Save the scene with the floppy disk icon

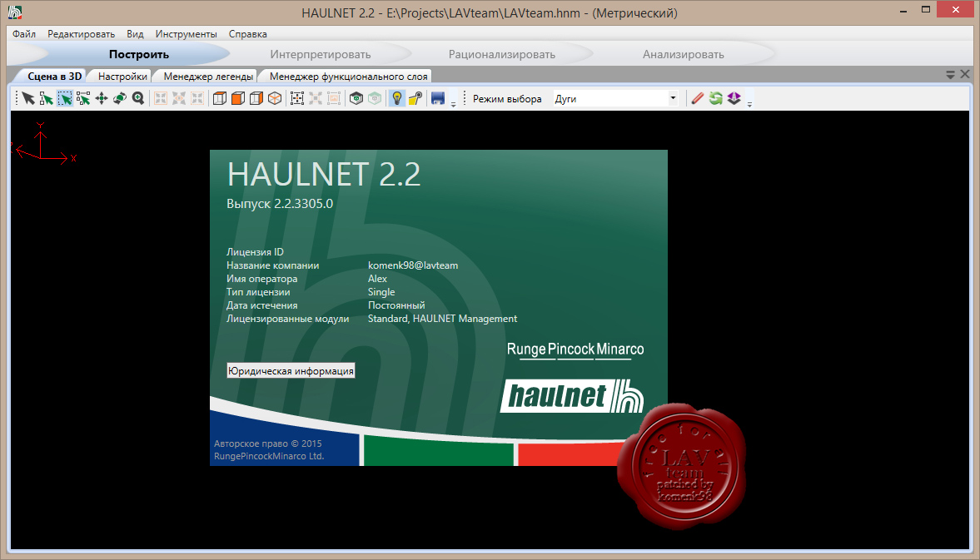click(437, 99)
